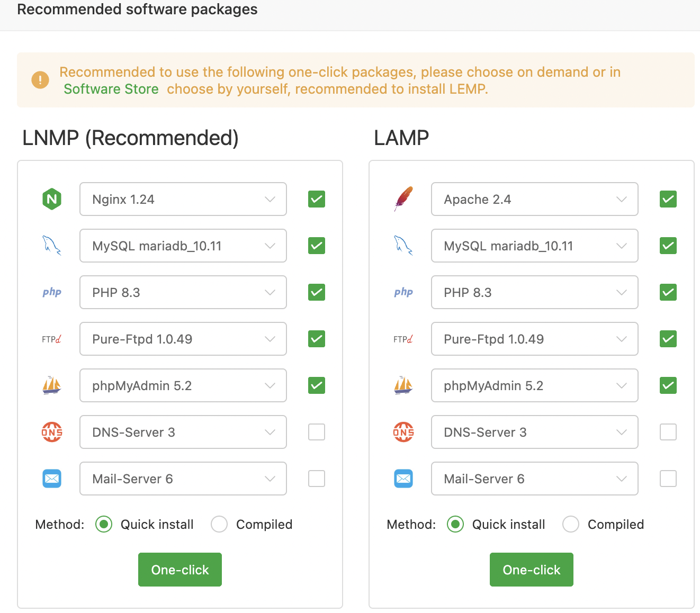Uncheck MySQL mariadb_10.11 in LNMP package
This screenshot has height=613, width=700.
(317, 246)
